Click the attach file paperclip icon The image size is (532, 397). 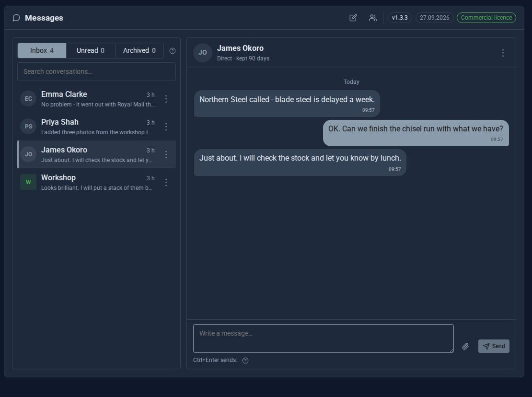[465, 346]
